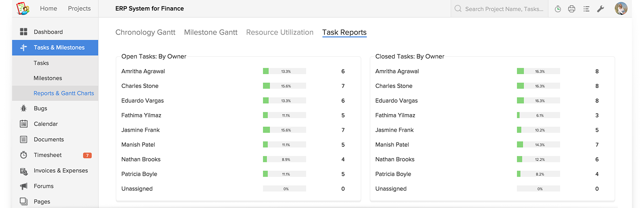The image size is (644, 208).
Task: Open the list view icon in header
Action: click(586, 9)
